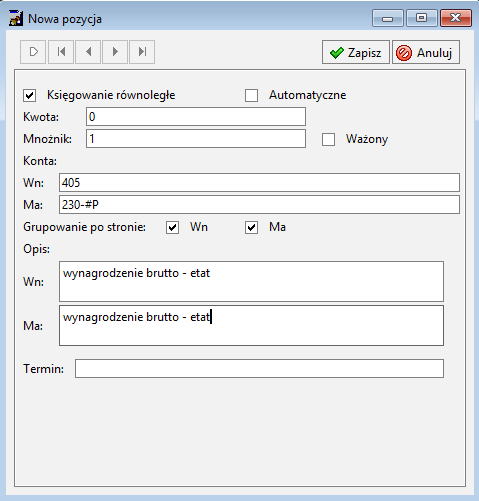The image size is (479, 501).
Task: Uncheck Księgowanie równoległe checkbox
Action: [x=30, y=95]
